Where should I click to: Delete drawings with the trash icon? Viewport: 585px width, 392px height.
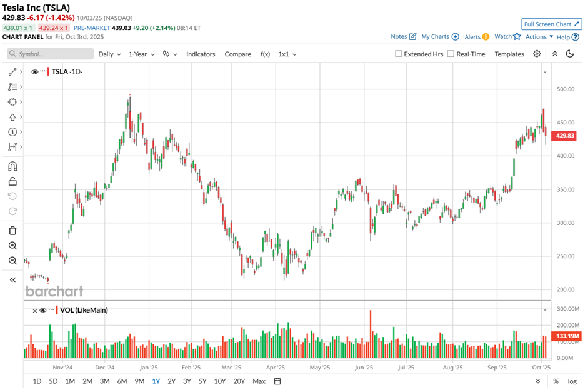tap(12, 230)
